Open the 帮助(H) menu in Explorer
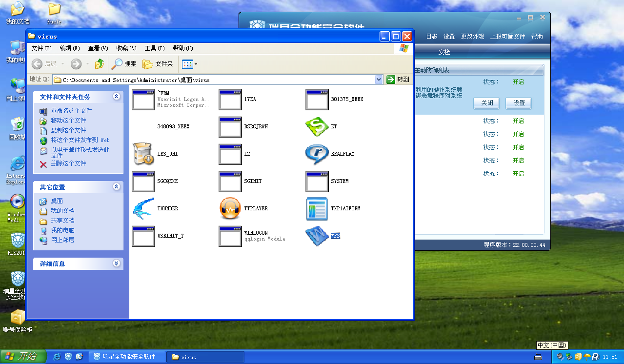 coord(182,48)
